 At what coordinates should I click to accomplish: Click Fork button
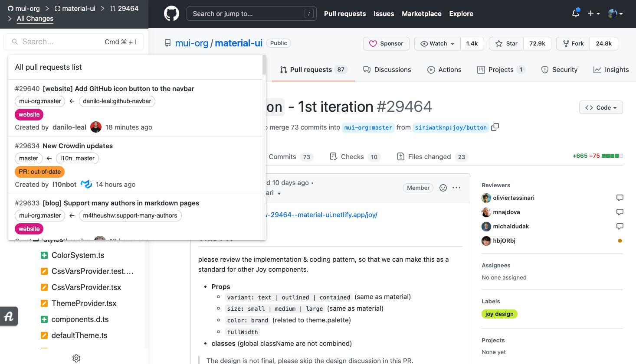[x=573, y=43]
